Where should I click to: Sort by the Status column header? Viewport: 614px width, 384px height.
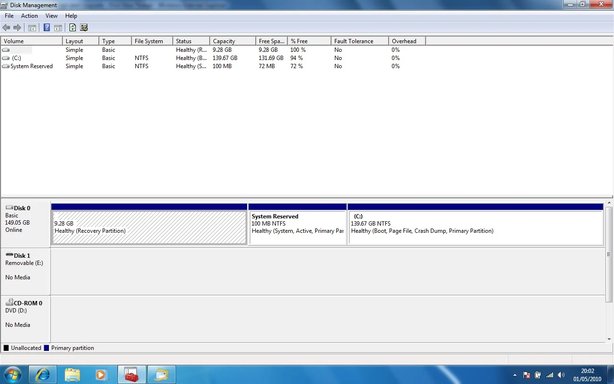(191, 41)
